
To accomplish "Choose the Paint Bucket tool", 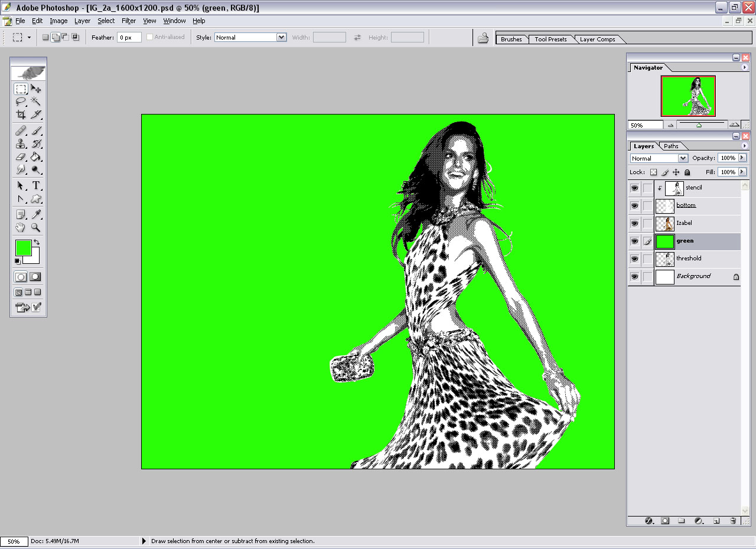I will [x=36, y=157].
